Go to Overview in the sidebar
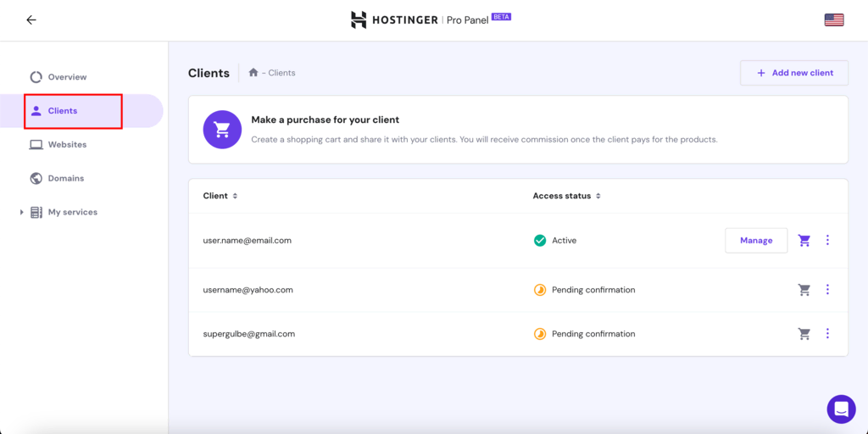868x434 pixels. [66, 77]
